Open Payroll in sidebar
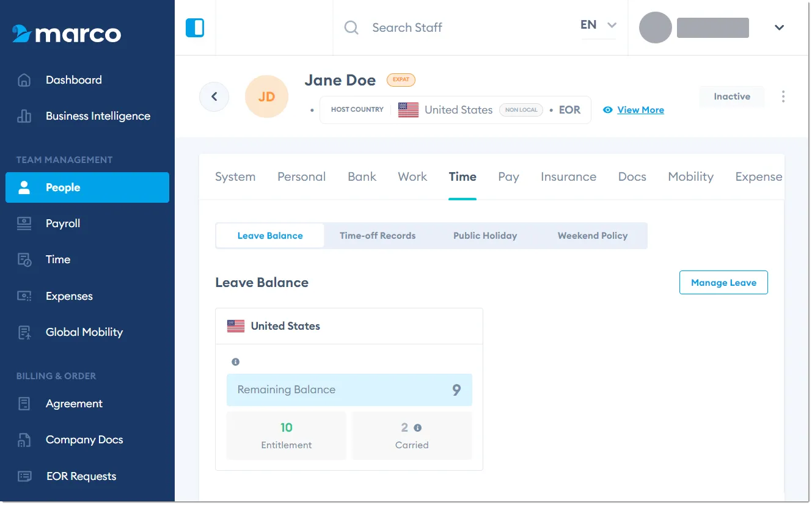 63,223
